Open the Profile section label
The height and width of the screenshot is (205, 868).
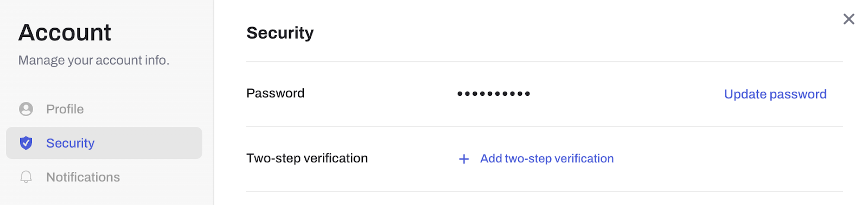(x=65, y=109)
